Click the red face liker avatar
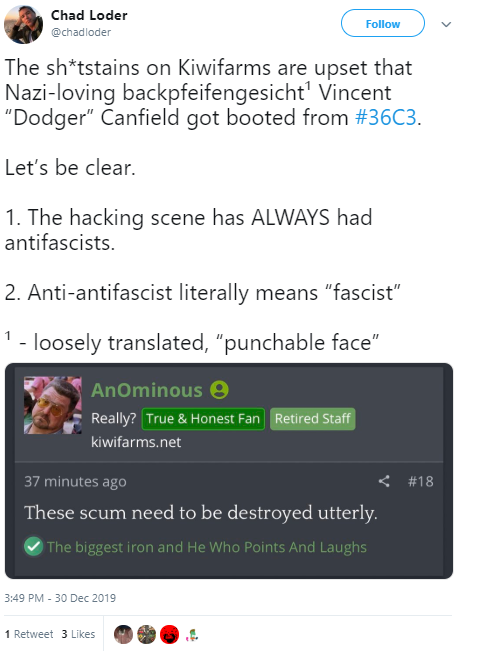 [x=169, y=634]
